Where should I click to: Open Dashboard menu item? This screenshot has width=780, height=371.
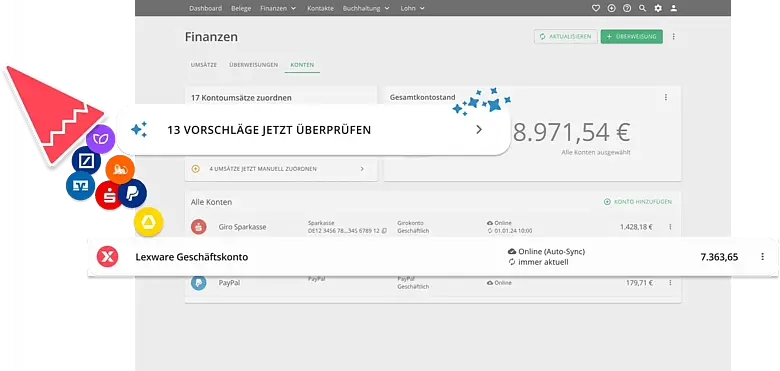205,8
